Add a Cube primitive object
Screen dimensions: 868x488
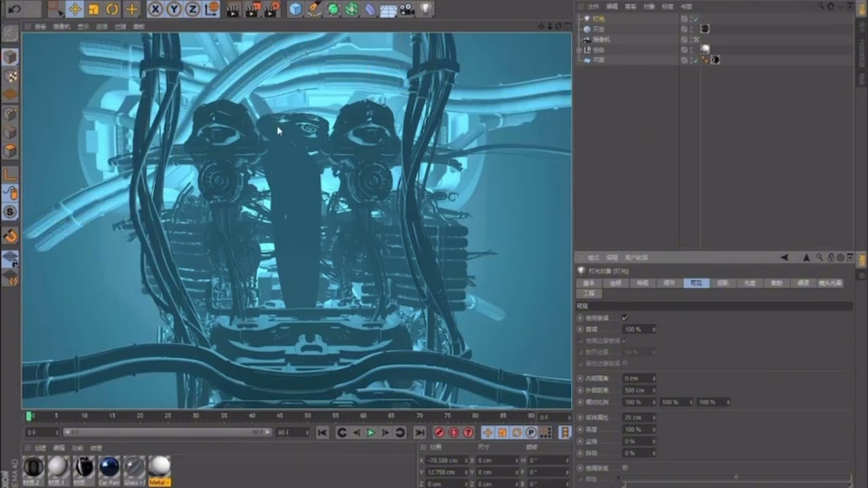(296, 9)
